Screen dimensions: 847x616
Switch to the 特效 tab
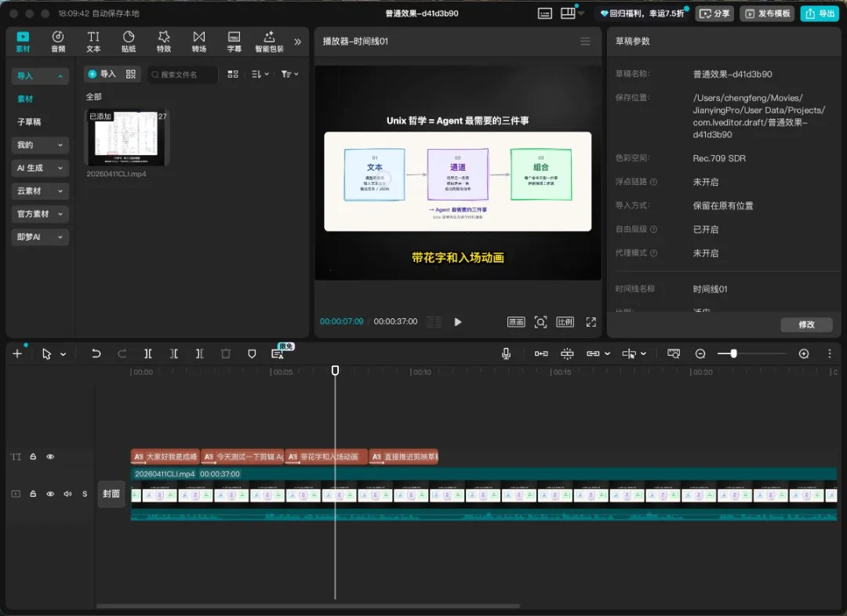point(163,42)
